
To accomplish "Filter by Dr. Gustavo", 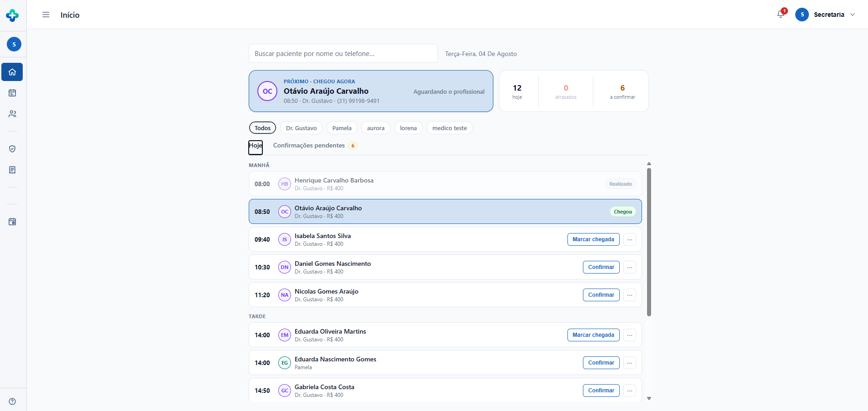I will pos(301,128).
